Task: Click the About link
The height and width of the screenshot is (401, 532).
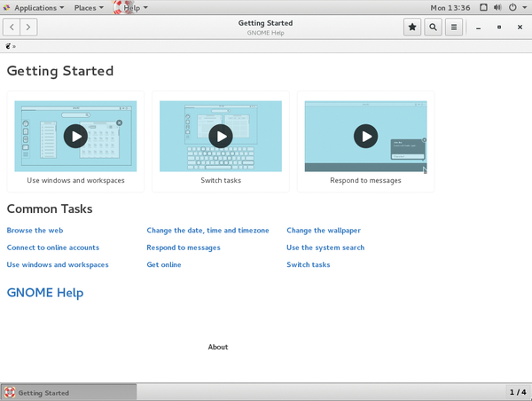Action: (x=218, y=347)
